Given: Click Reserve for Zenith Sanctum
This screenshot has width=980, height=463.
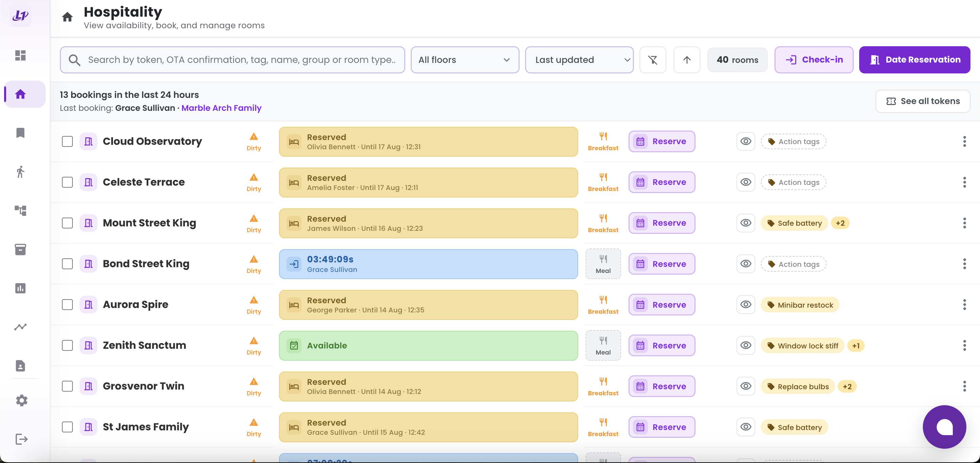Looking at the screenshot, I should [x=661, y=345].
